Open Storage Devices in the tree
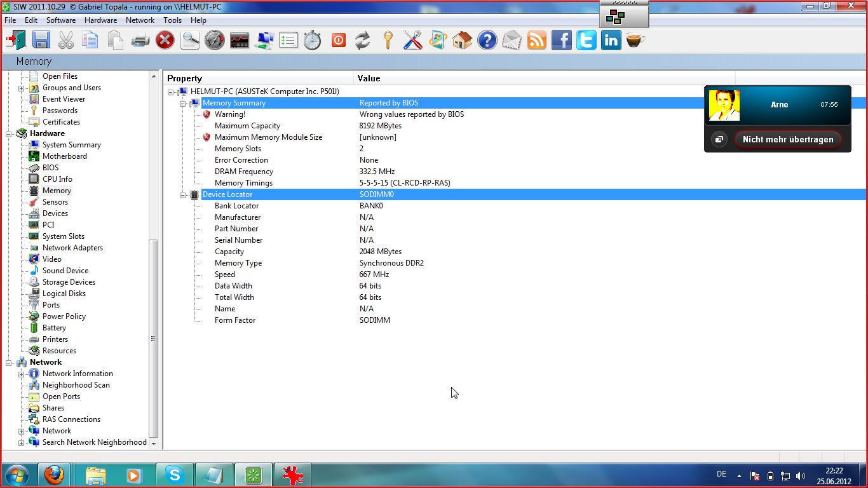This screenshot has height=488, width=868. point(69,282)
